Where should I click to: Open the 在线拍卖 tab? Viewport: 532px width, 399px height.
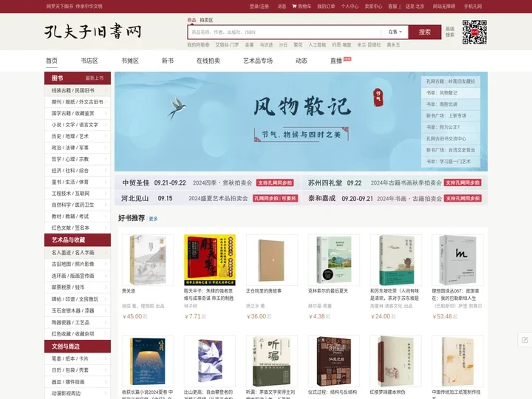pos(208,61)
